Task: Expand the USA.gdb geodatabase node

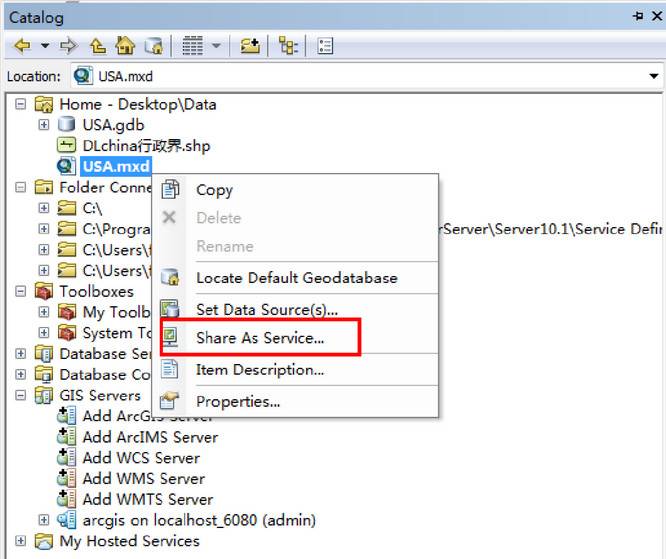Action: click(44, 125)
